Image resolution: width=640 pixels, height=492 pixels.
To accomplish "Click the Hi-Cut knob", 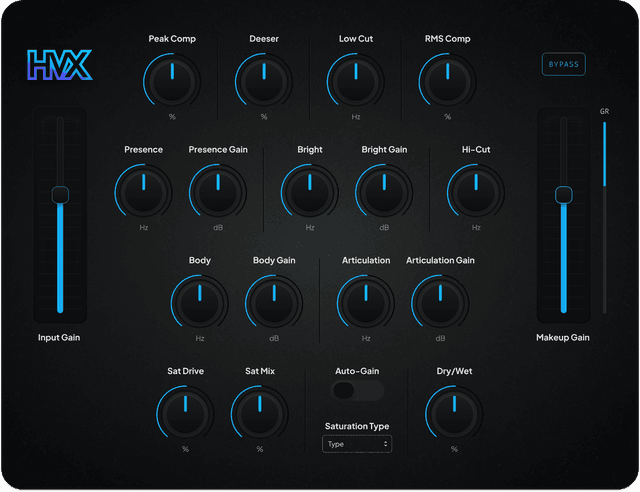I will [476, 192].
